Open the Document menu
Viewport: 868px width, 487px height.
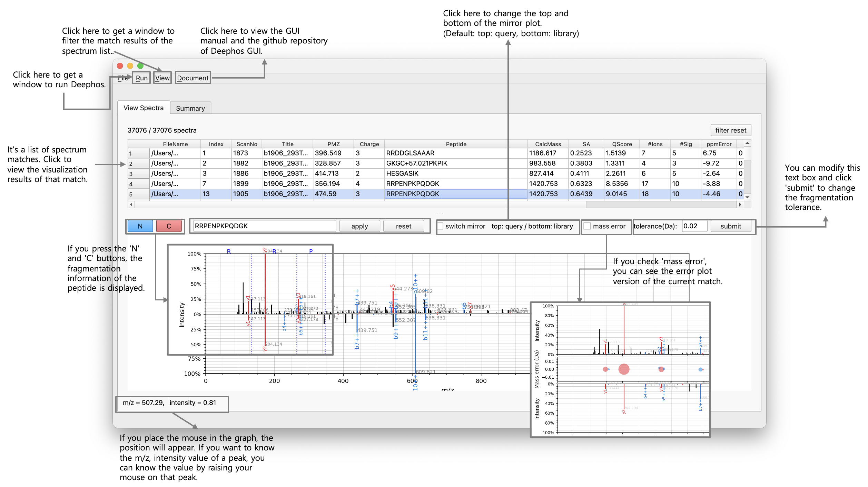193,78
